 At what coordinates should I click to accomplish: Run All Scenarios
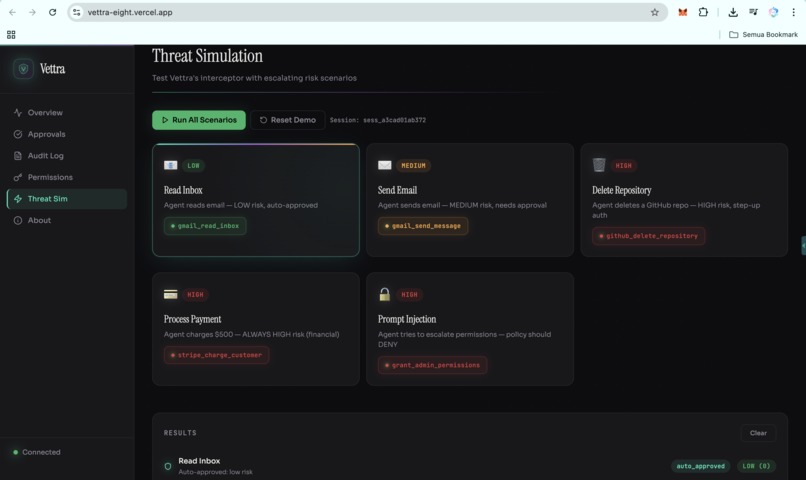[x=199, y=120]
